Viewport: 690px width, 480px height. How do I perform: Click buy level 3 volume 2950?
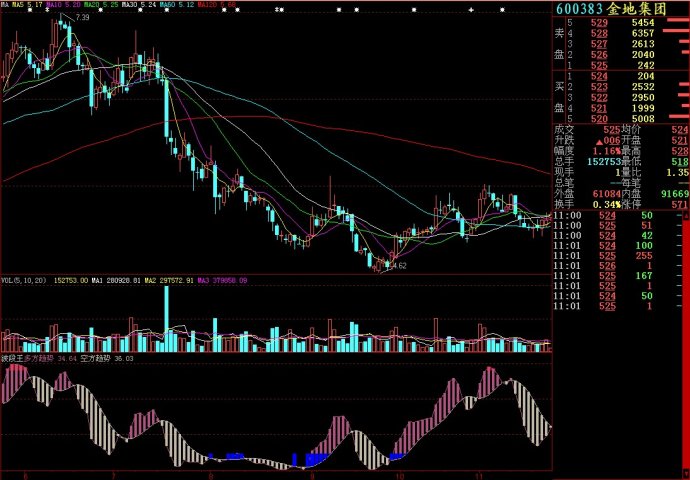point(643,98)
